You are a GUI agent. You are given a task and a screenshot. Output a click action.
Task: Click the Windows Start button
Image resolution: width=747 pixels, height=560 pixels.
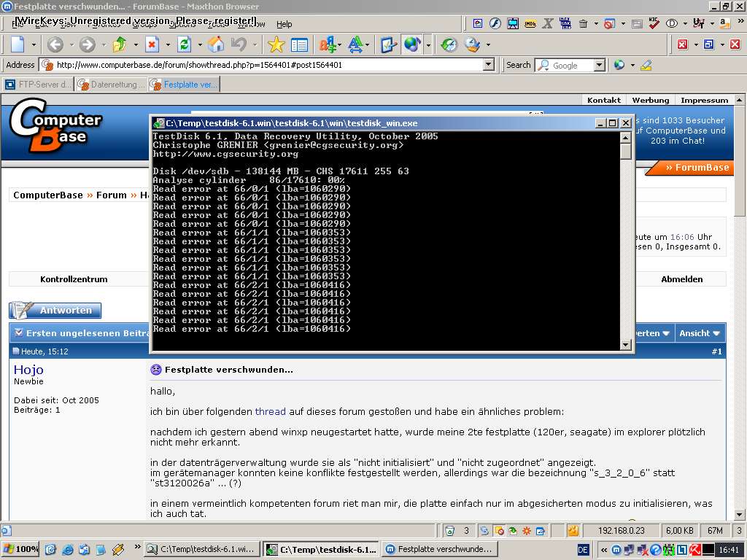point(20,550)
